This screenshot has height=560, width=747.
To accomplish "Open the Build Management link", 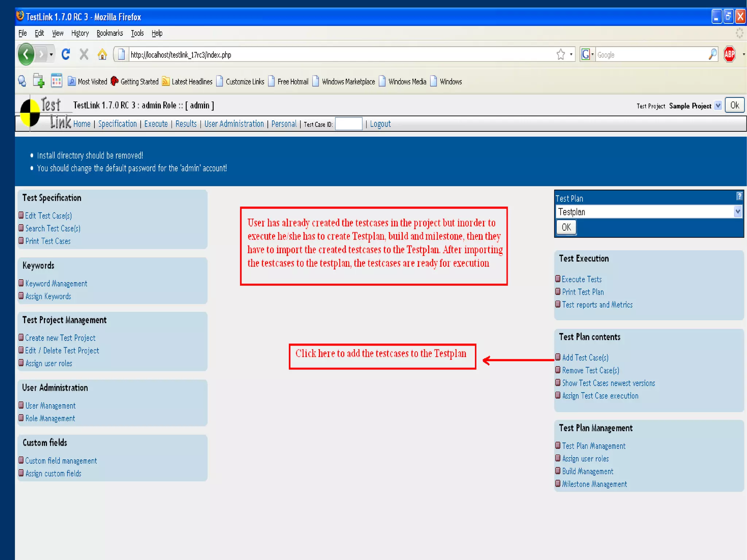I will [x=588, y=471].
